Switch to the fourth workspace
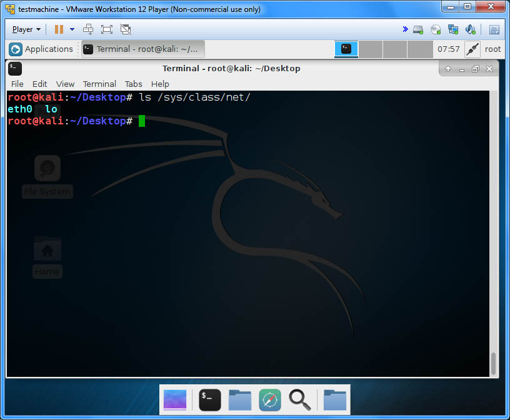Viewport: 510px width, 420px height. [420, 49]
